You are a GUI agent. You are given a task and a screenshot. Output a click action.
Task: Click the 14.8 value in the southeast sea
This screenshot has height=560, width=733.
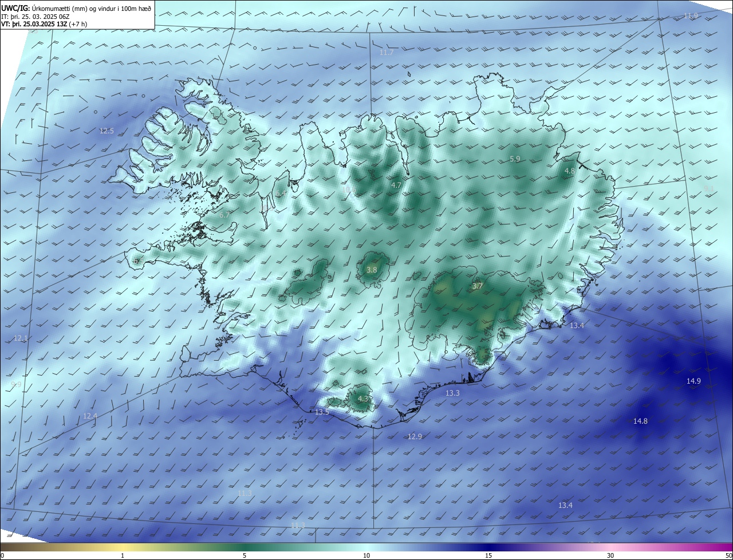tap(640, 421)
